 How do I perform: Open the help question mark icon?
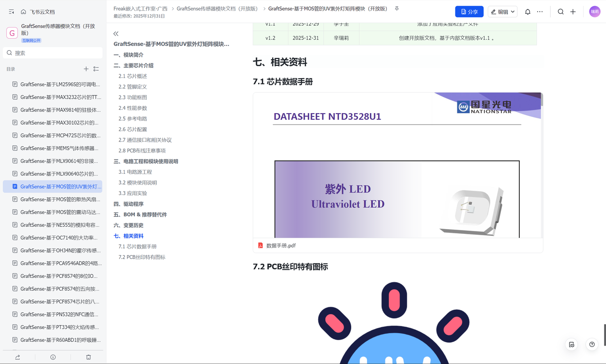point(592,345)
